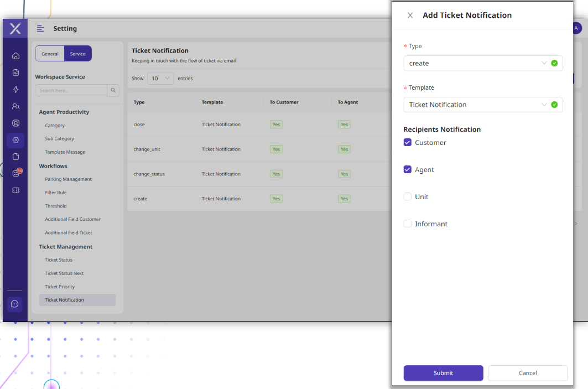Open the ticket icon in the sidebar

[x=15, y=190]
